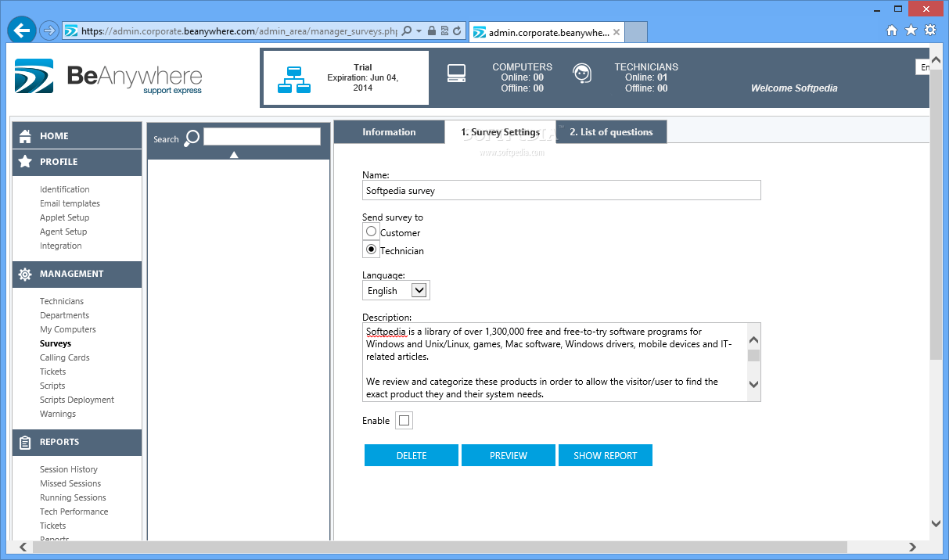Click the Technicians headset icon
Viewport: 949px width, 560px height.
tap(581, 74)
